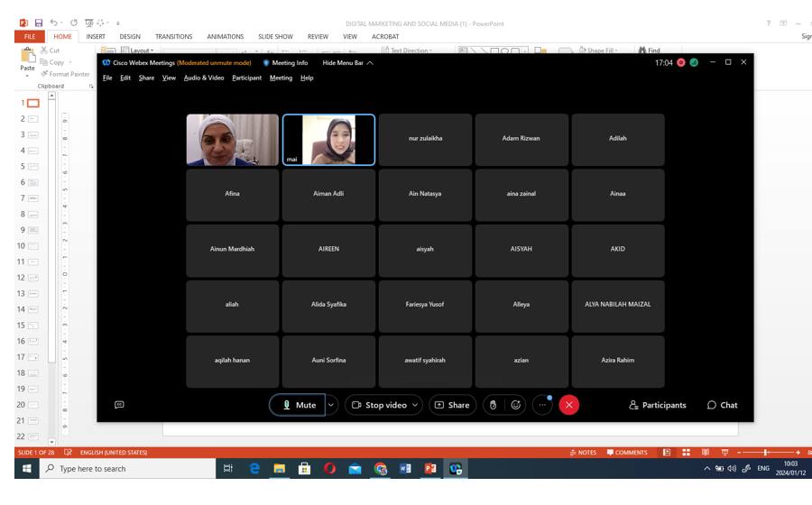Open the emoji reactions icon
Image resolution: width=812 pixels, height=505 pixels.
pos(516,405)
